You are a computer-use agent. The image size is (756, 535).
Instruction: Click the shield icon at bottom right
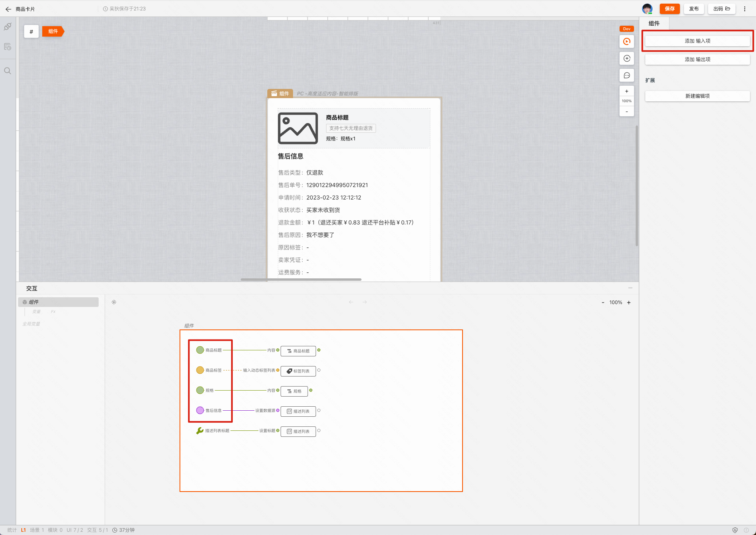click(x=735, y=530)
